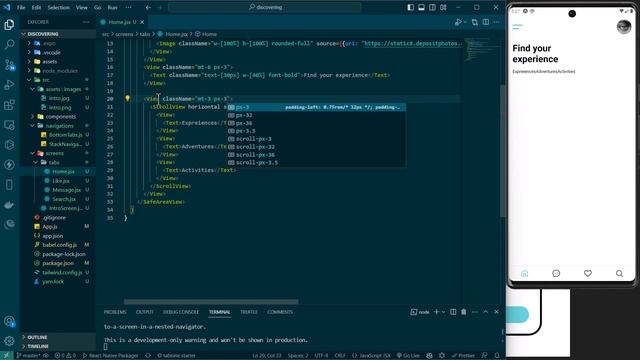
Task: Switch to the Output panel tab
Action: [x=144, y=312]
